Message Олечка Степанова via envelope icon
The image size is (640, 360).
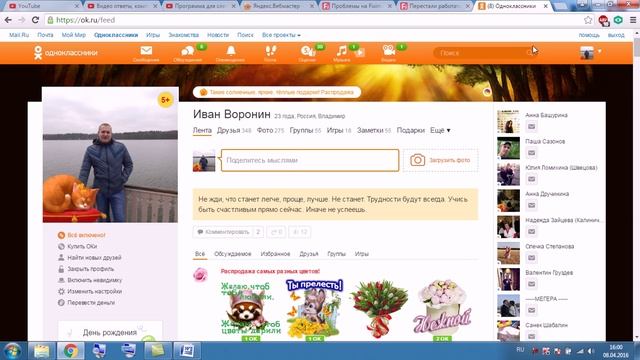(x=531, y=258)
